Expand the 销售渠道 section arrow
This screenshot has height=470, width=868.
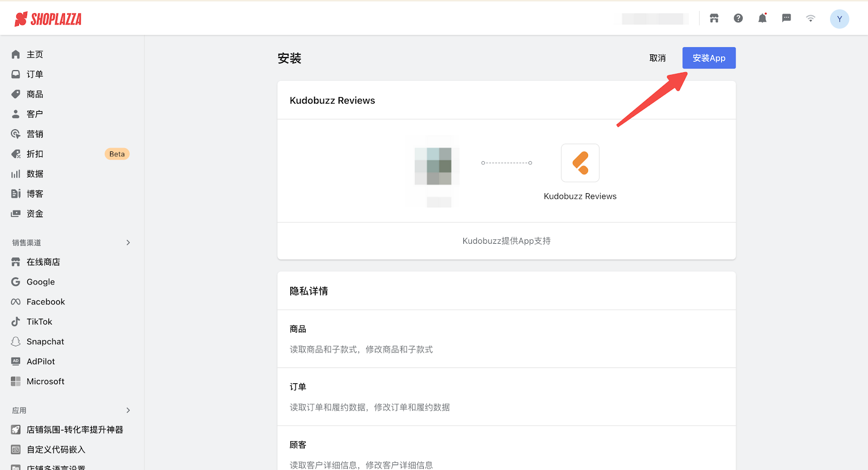click(128, 243)
